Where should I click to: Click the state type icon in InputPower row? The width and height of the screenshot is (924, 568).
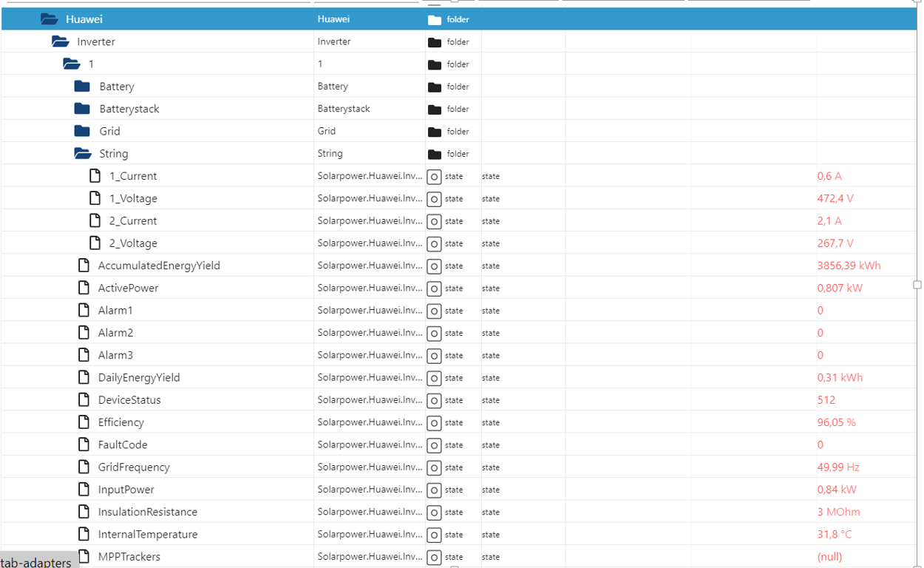click(435, 490)
